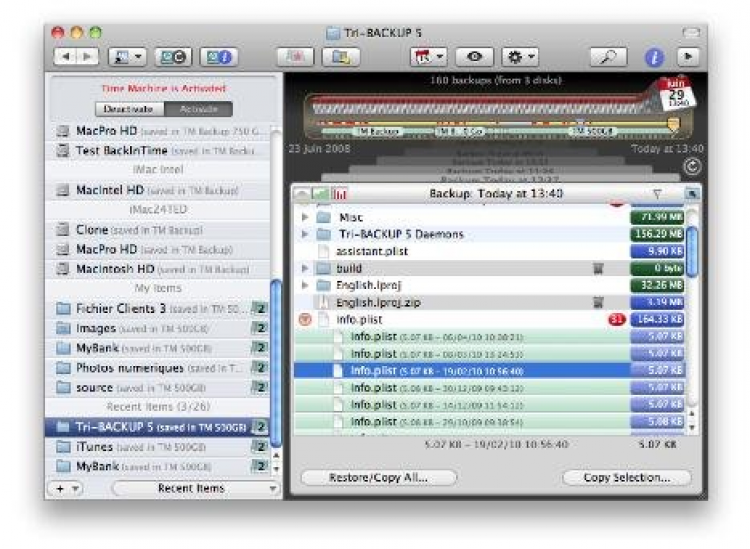Switch Time Machine to Activate
750x549 pixels.
(199, 109)
